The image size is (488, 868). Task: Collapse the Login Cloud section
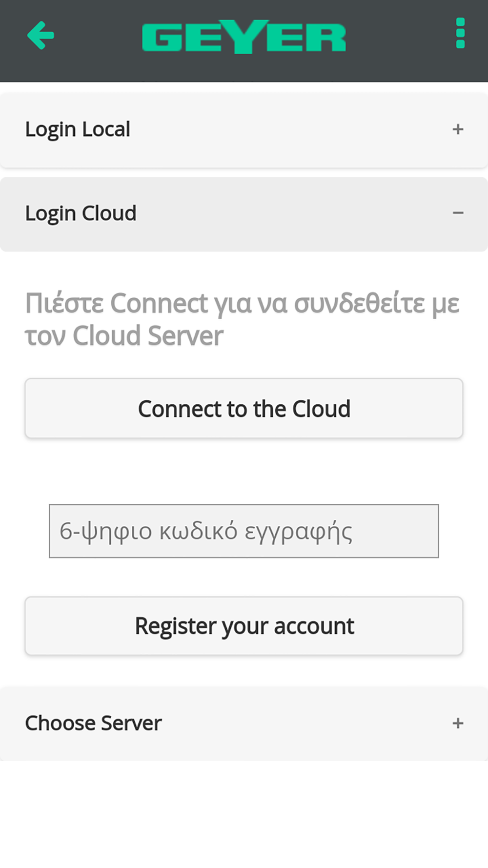(244, 214)
